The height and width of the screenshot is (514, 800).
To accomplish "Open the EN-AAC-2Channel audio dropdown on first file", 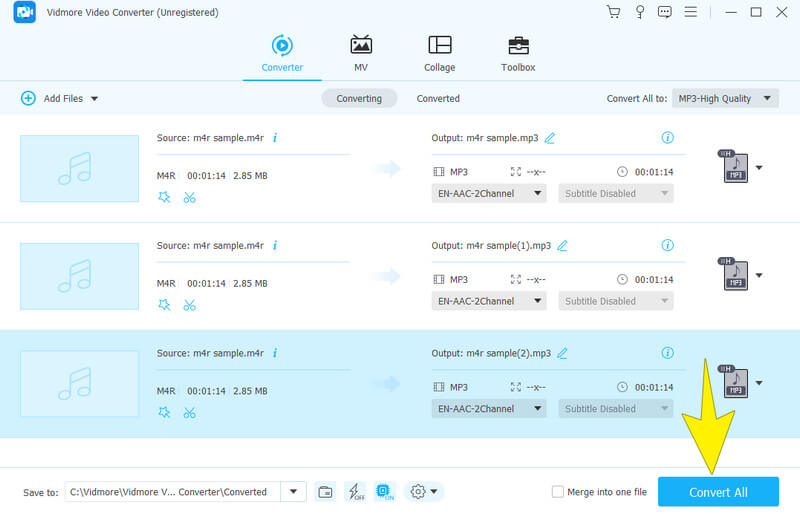I will pyautogui.click(x=489, y=193).
